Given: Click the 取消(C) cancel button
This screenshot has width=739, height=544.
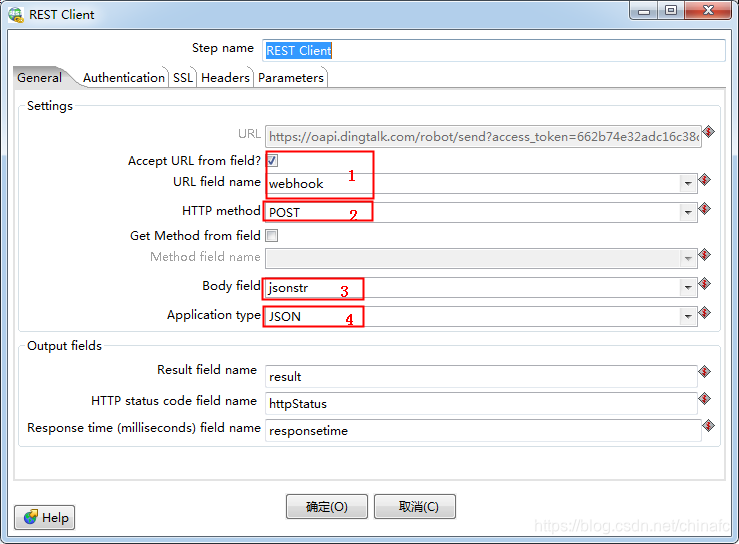Looking at the screenshot, I should point(415,507).
